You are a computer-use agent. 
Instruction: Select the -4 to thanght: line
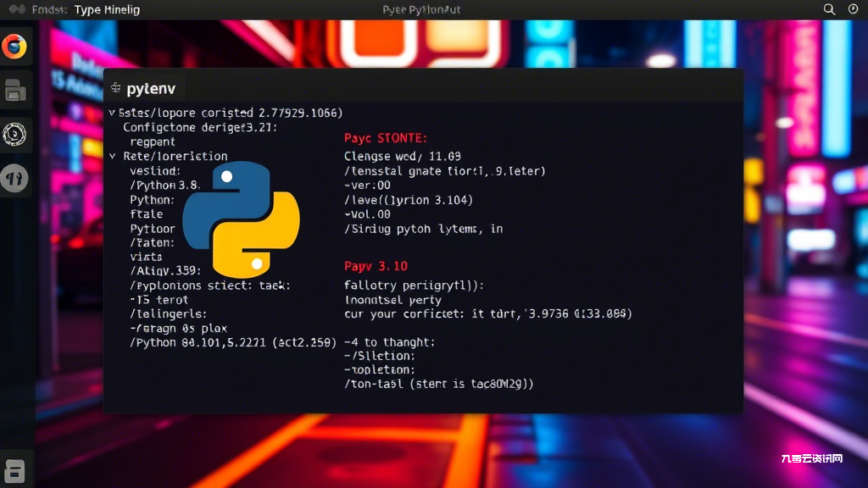(x=389, y=342)
